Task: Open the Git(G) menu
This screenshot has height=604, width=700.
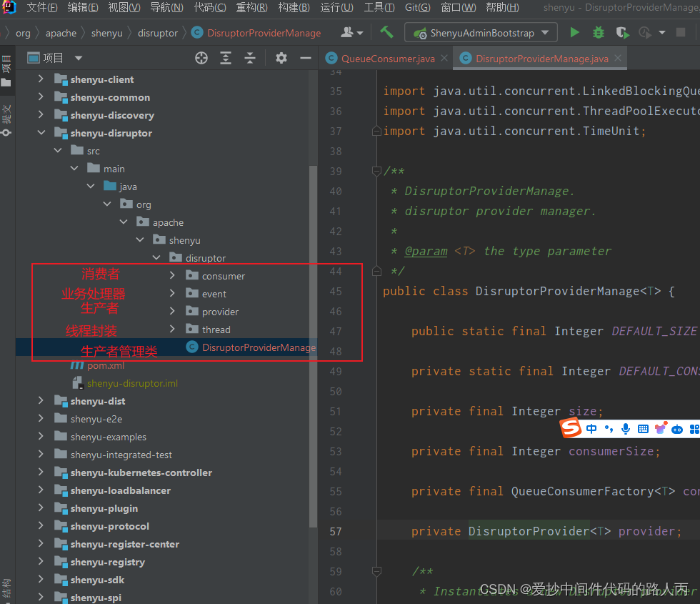Action: [x=417, y=8]
